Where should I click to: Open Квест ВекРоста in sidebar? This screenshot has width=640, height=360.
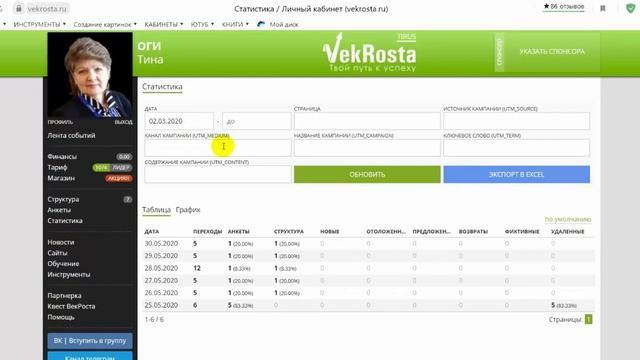coord(71,306)
